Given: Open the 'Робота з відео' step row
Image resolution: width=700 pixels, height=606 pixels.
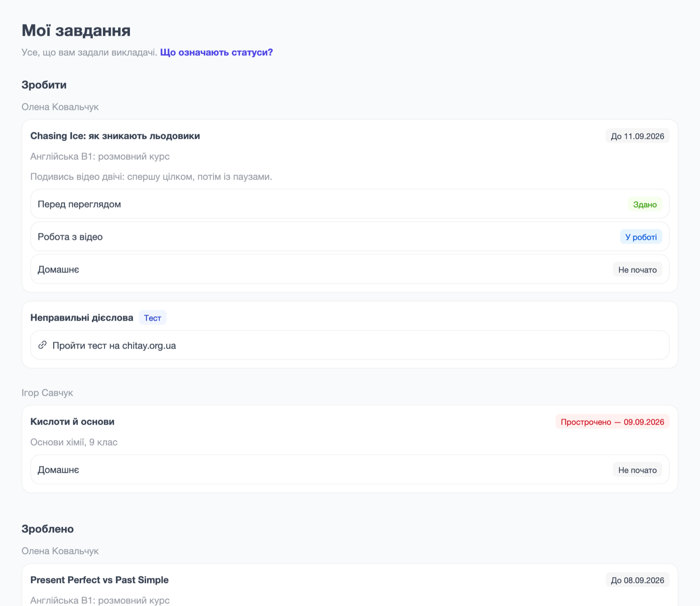Looking at the screenshot, I should pos(350,236).
